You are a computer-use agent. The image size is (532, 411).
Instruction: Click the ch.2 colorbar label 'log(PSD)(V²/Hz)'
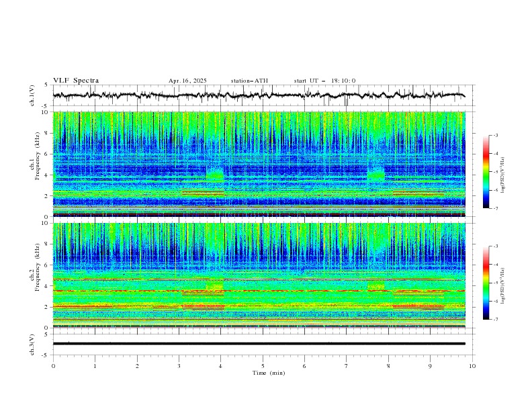point(503,285)
